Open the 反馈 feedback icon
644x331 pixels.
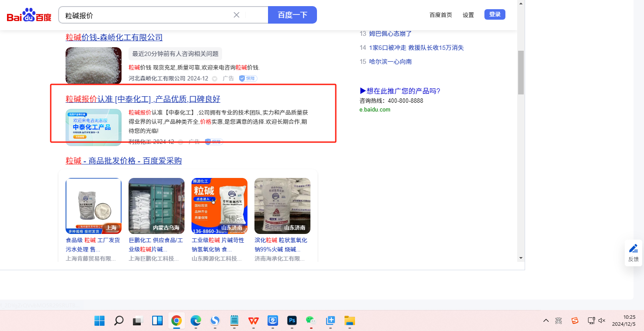pyautogui.click(x=633, y=253)
